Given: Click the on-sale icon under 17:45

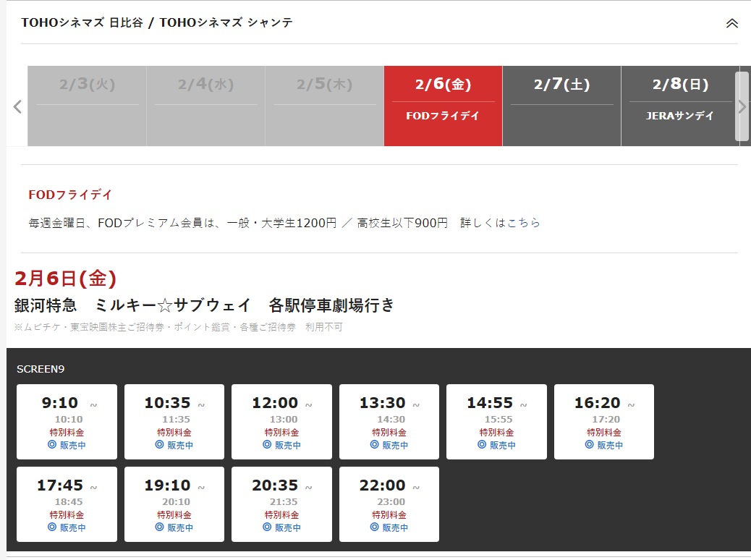Looking at the screenshot, I should (52, 527).
